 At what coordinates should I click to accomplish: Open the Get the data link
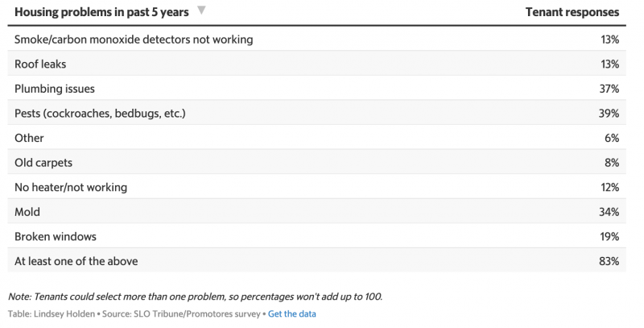click(x=292, y=314)
